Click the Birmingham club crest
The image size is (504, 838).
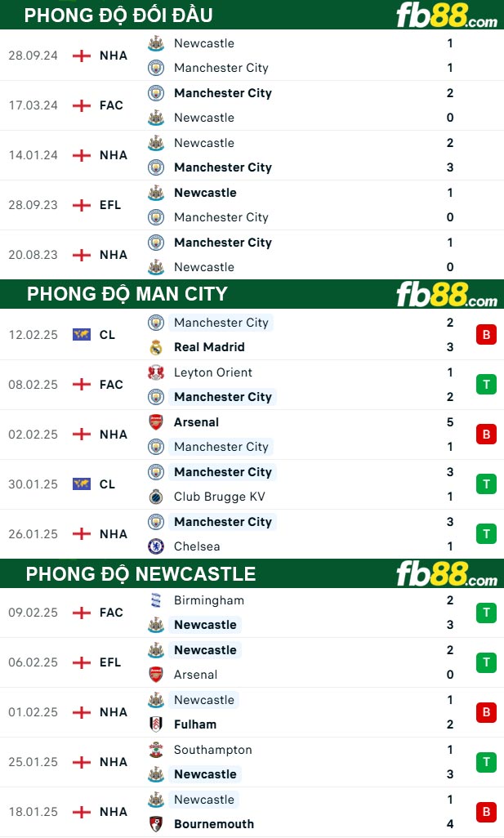[155, 600]
